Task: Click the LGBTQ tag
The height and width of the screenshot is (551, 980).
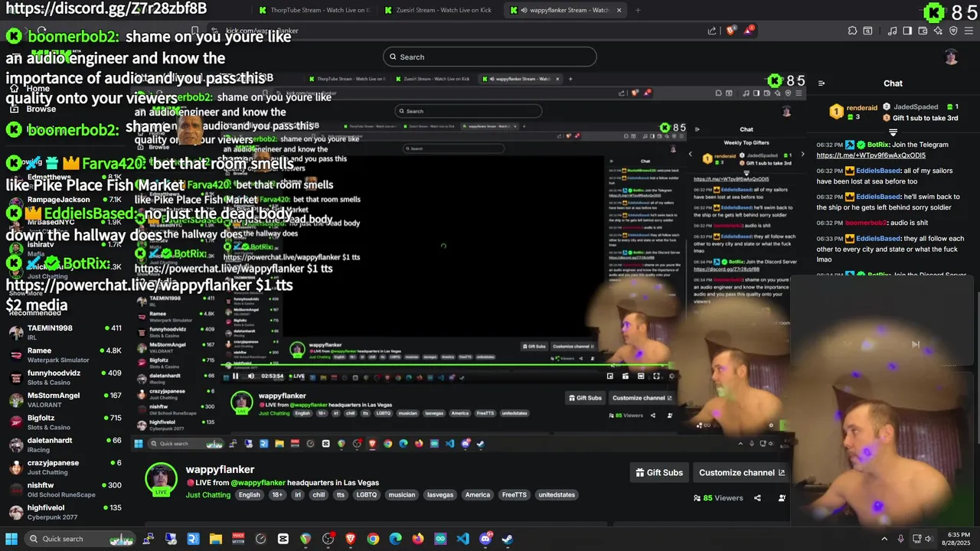Action: point(367,495)
